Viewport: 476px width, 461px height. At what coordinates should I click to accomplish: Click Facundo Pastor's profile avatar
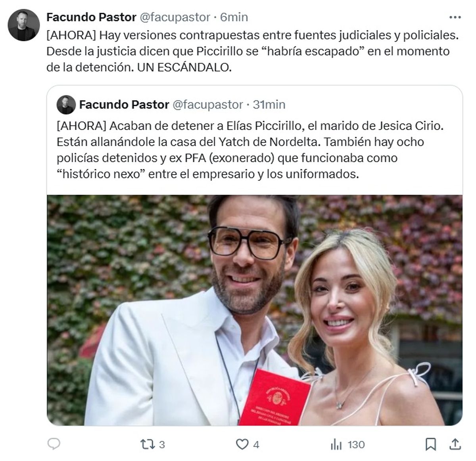pos(23,25)
